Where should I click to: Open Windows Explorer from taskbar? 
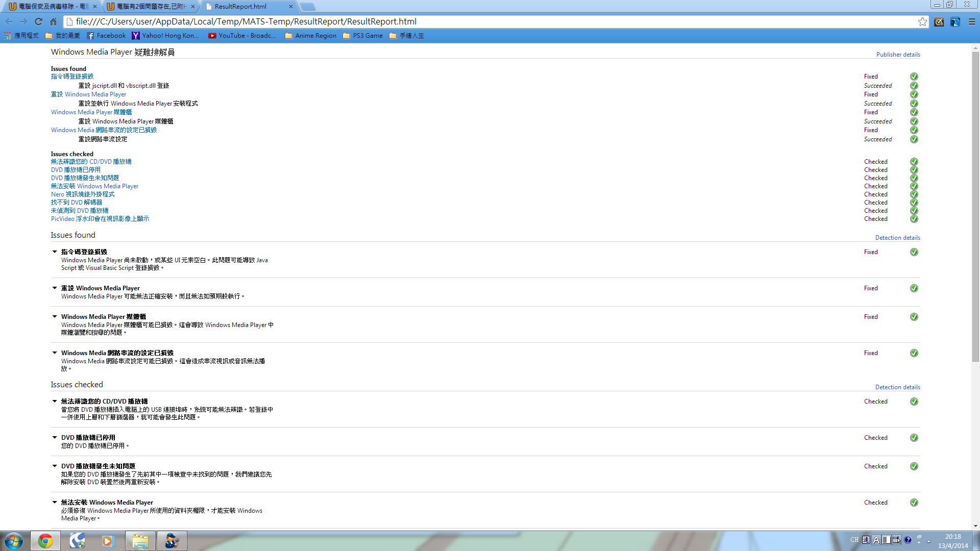click(x=140, y=541)
